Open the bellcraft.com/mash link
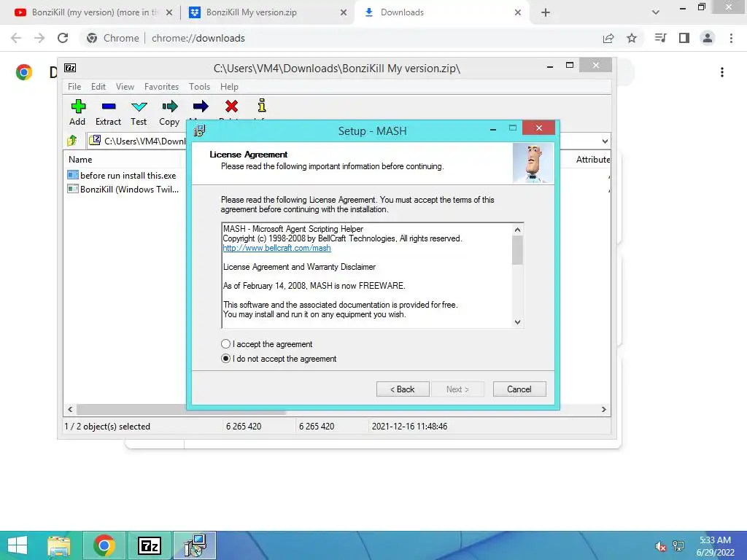The image size is (747, 560). click(x=276, y=248)
